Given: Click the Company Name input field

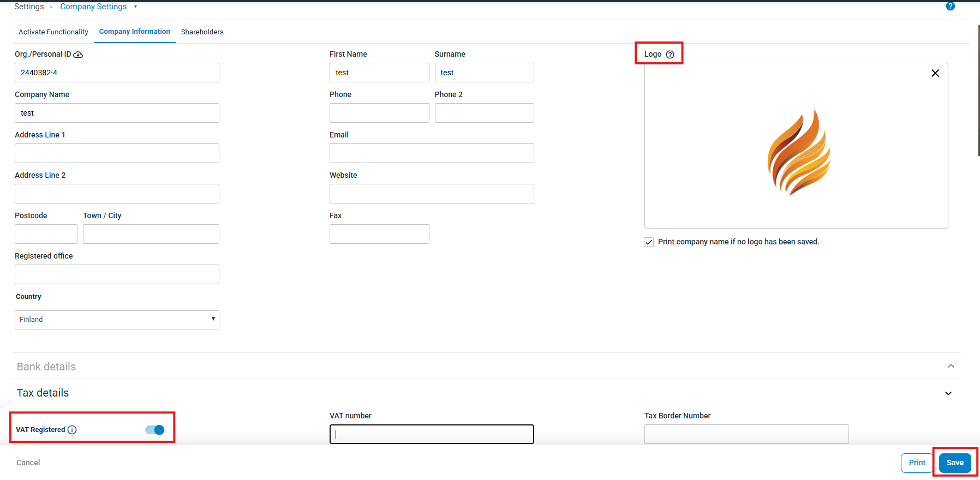Looking at the screenshot, I should pos(117,113).
